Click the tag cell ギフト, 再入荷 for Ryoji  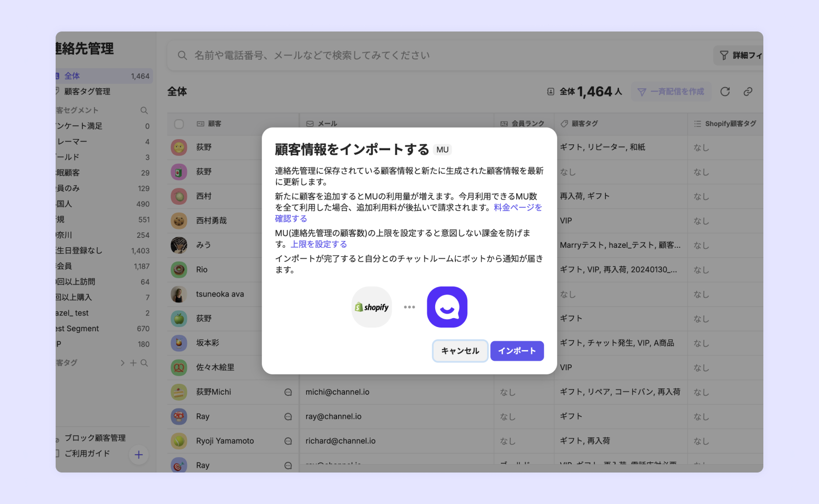click(585, 441)
